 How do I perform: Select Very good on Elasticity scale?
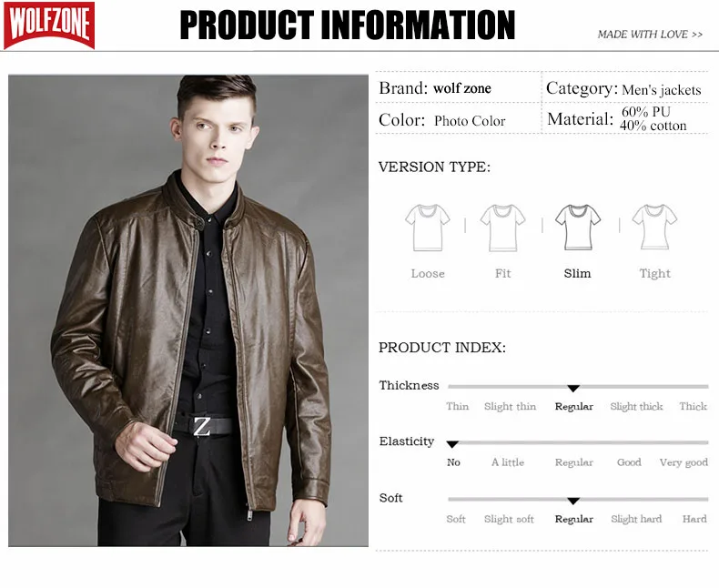[684, 462]
